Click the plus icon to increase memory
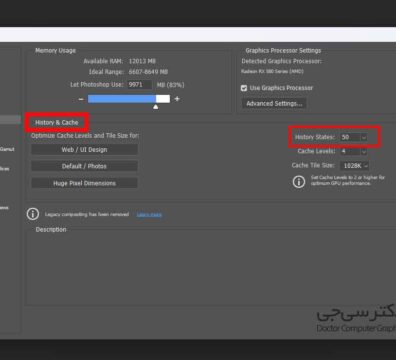The height and width of the screenshot is (360, 396). click(177, 99)
